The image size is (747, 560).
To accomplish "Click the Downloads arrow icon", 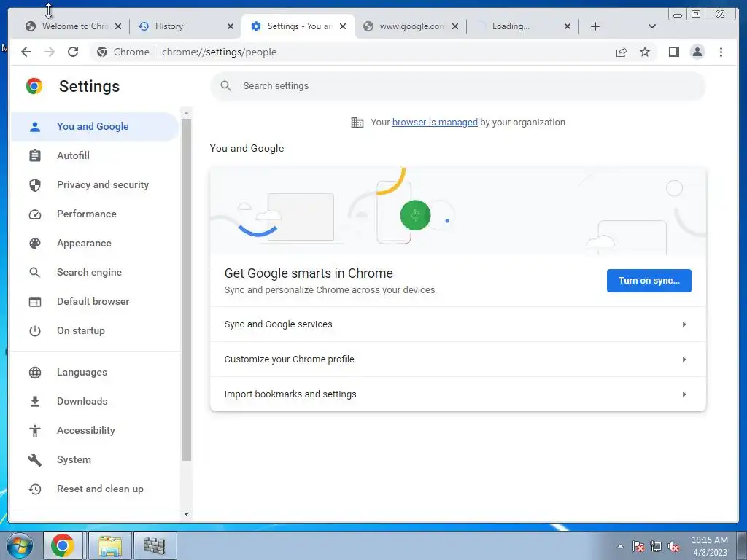I will click(x=35, y=402).
